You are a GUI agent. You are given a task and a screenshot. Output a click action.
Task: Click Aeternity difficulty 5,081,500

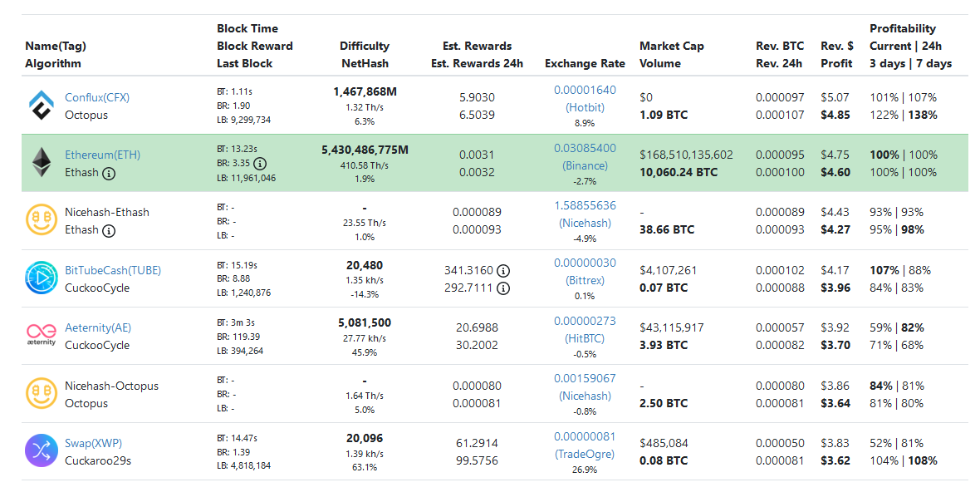[365, 323]
